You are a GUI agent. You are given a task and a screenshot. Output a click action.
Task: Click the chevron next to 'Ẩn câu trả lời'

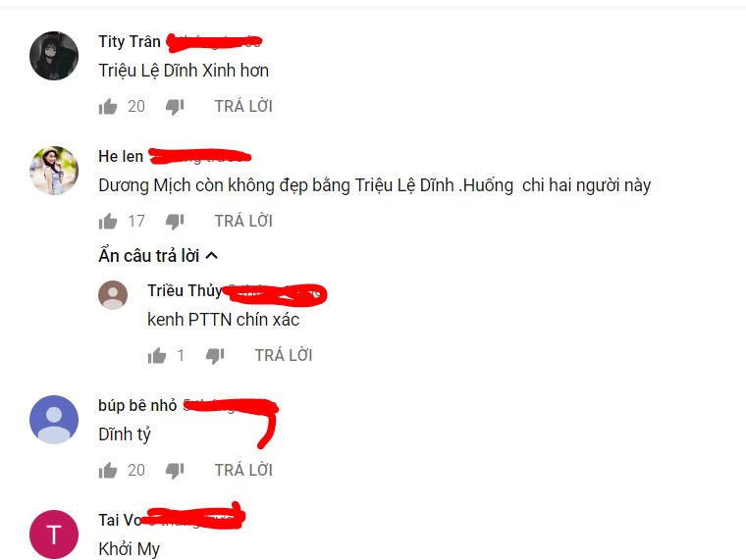click(212, 256)
